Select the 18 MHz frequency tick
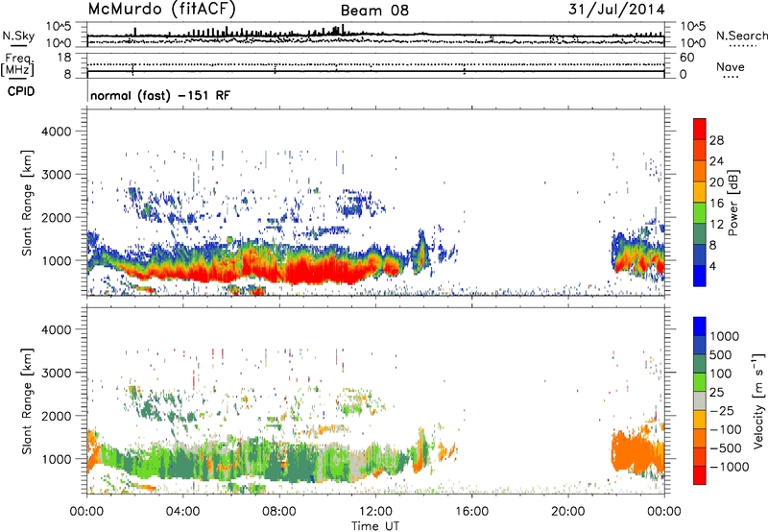 click(64, 58)
